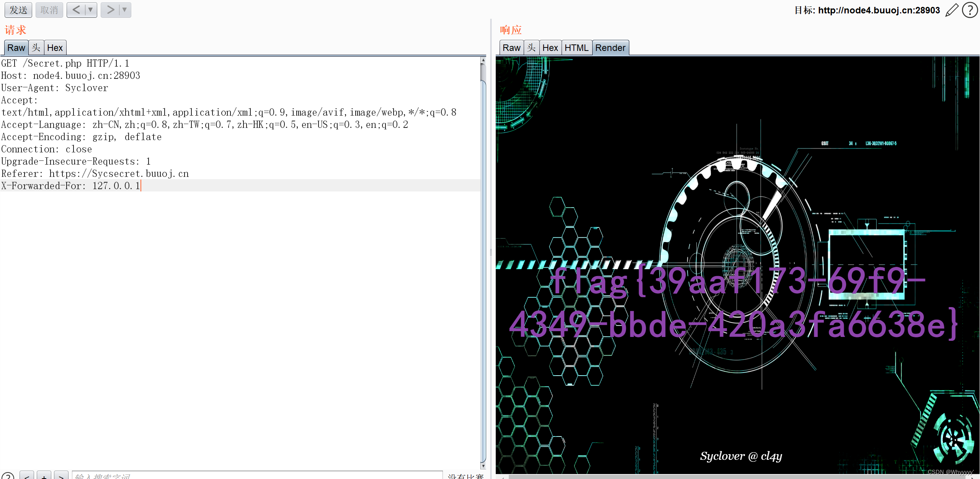Image resolution: width=980 pixels, height=479 pixels.
Task: Click the Send (发送) button
Action: click(18, 10)
